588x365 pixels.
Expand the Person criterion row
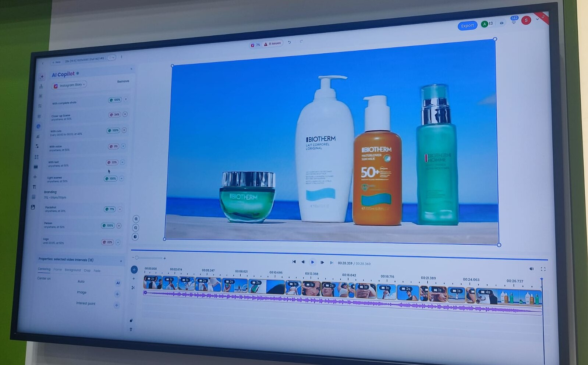coord(119,226)
